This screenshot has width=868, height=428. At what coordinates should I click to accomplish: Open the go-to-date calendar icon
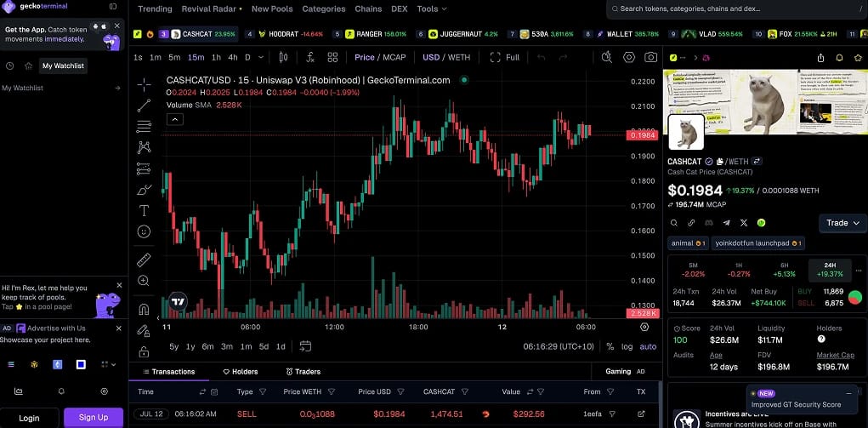point(305,346)
